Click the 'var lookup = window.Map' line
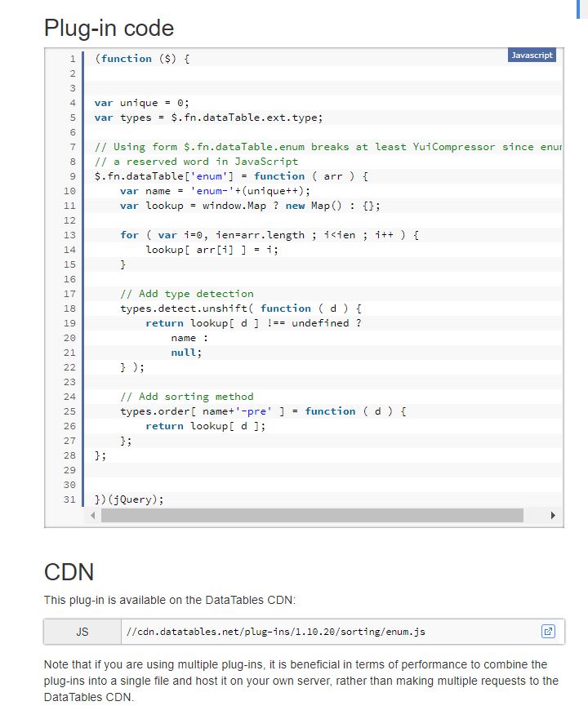Viewport: 588px width, 728px height. [x=250, y=206]
